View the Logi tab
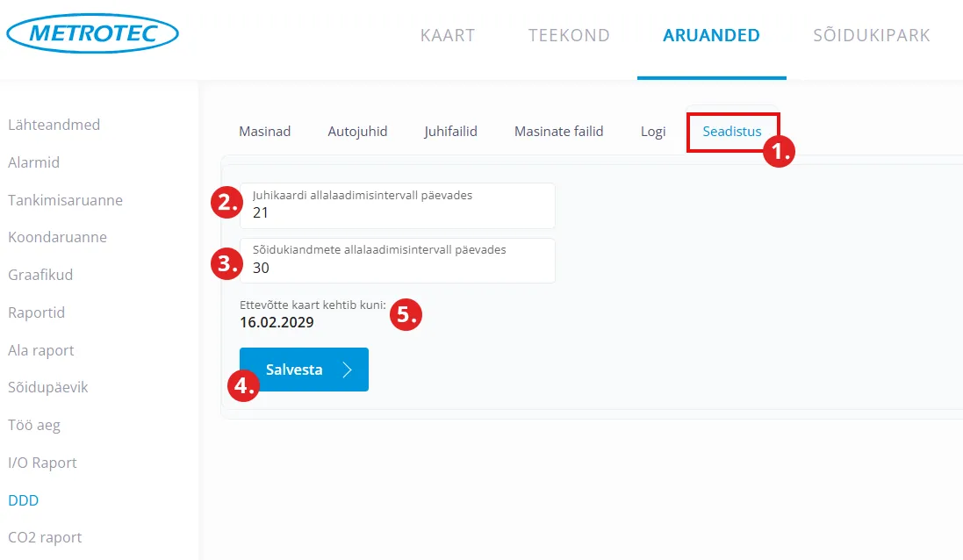This screenshot has height=560, width=963. [653, 132]
